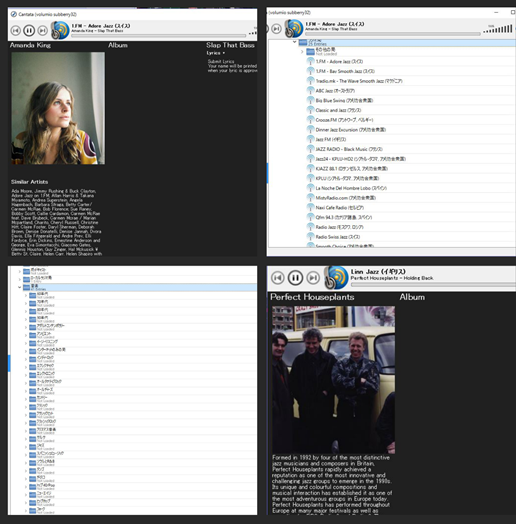Click the antenna icon of 1.FM - Bay Smooth Jazz
Image resolution: width=516 pixels, height=524 pixels.
pyautogui.click(x=310, y=71)
